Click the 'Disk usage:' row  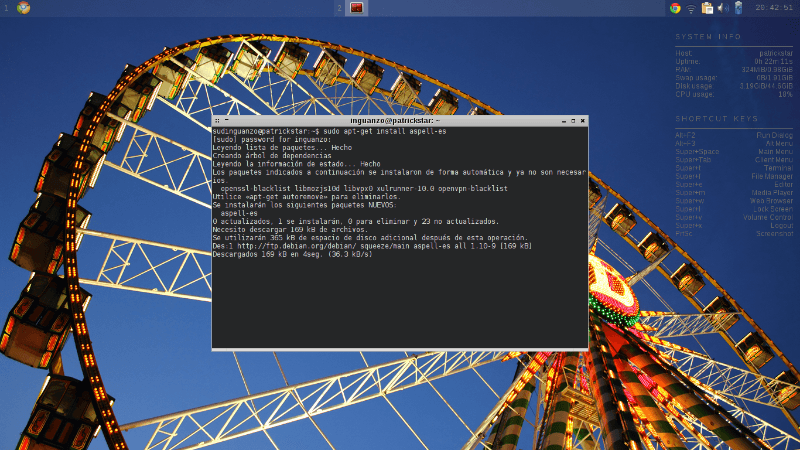(x=734, y=86)
